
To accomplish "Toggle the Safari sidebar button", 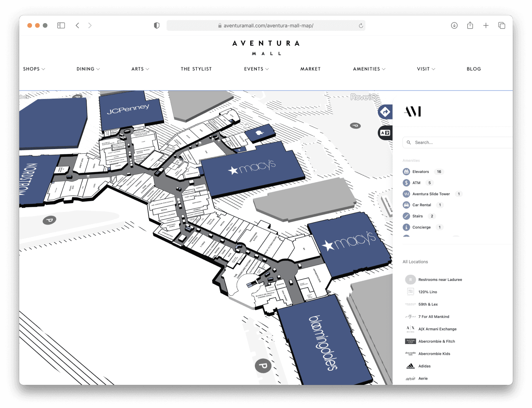I will click(61, 25).
